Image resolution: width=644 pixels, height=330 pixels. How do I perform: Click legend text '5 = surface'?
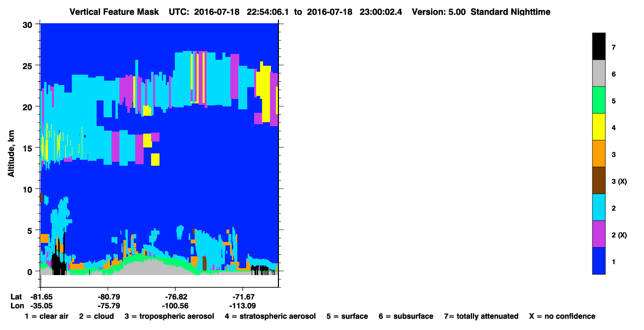(347, 316)
